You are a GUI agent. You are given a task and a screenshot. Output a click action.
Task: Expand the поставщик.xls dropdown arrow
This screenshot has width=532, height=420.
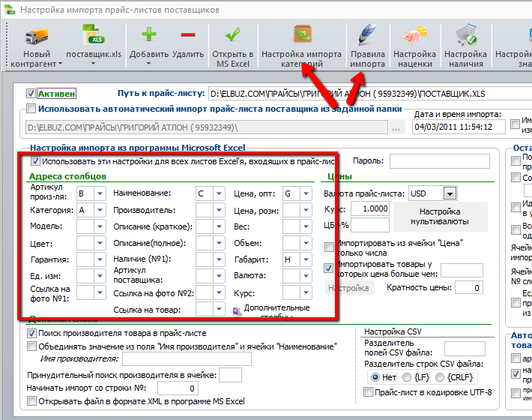coord(93,64)
